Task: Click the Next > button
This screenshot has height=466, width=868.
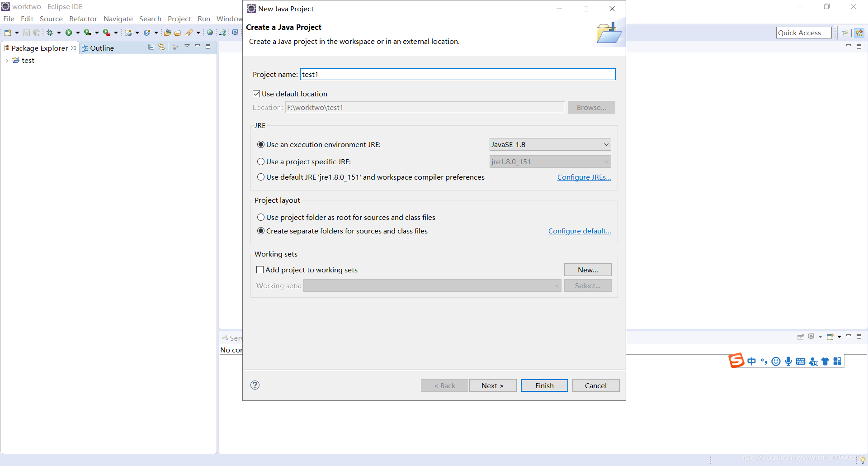Action: pyautogui.click(x=493, y=385)
